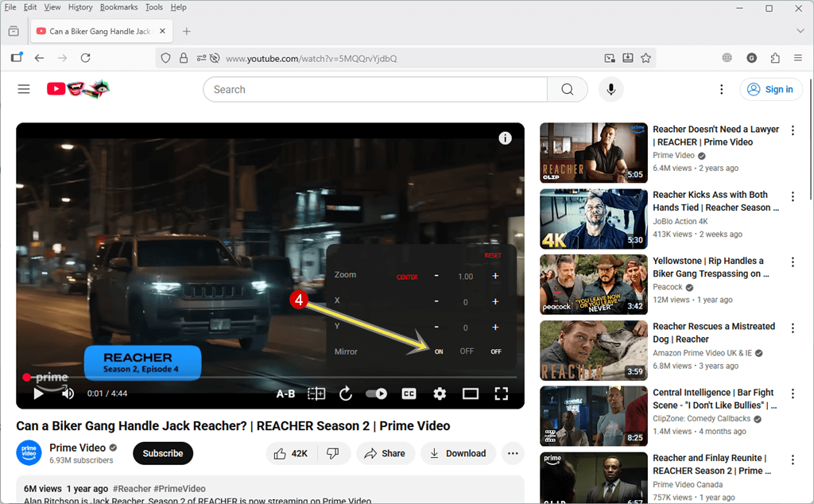The width and height of the screenshot is (814, 504).
Task: Increase Zoom value
Action: pos(495,276)
